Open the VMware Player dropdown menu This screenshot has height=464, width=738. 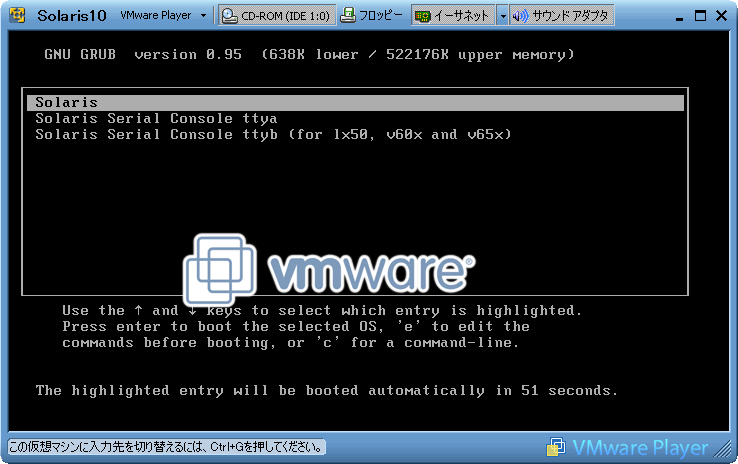coord(163,16)
